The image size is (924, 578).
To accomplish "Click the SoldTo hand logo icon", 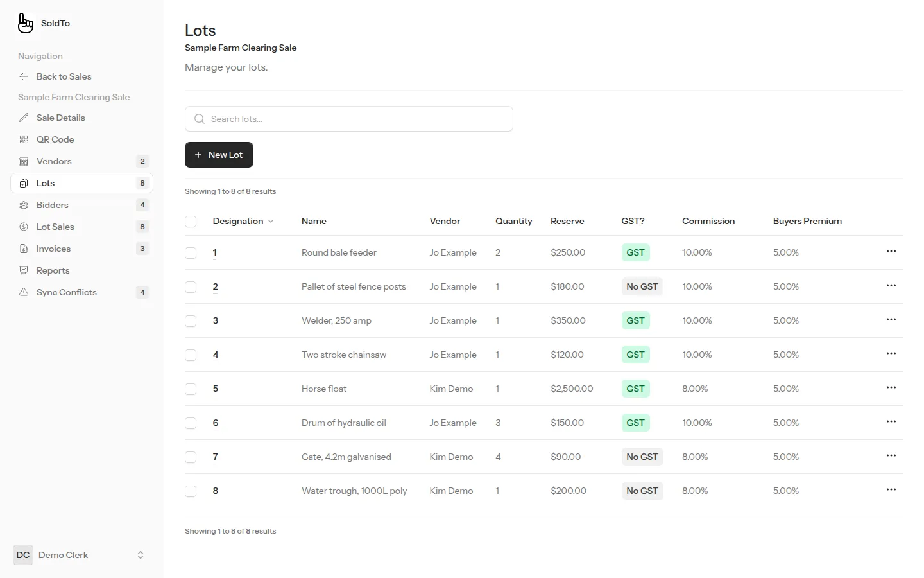I will point(26,23).
